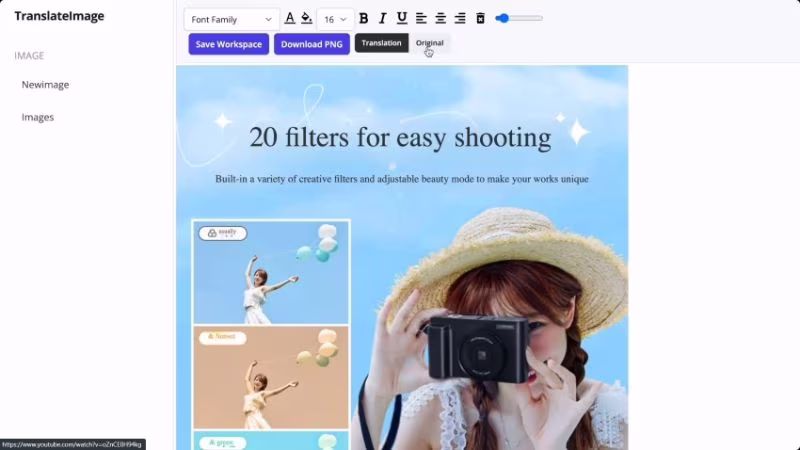This screenshot has height=450, width=800.
Task: Click the Sunset filter label
Action: [x=222, y=337]
